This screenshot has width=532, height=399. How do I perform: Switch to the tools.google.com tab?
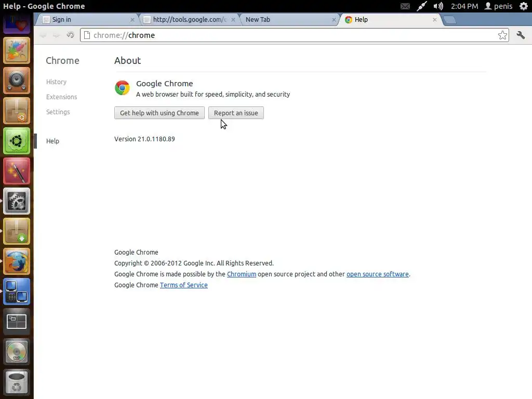(189, 20)
